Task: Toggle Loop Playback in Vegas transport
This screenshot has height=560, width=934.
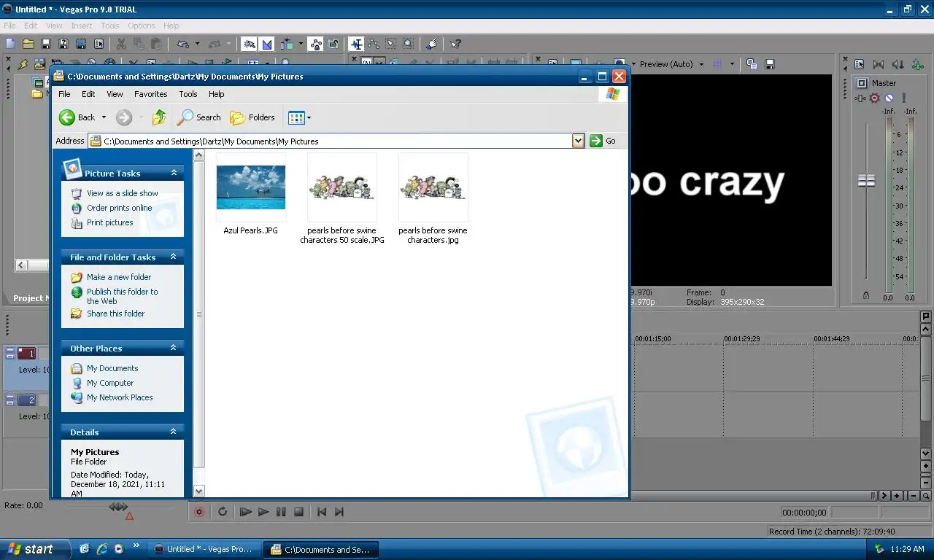Action: [223, 512]
